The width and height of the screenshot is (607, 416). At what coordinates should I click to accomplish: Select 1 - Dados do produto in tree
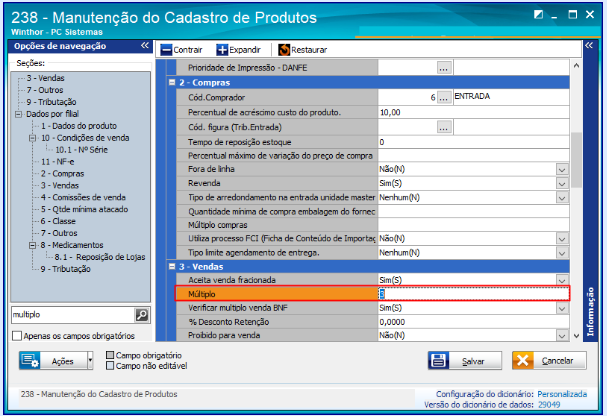click(x=79, y=126)
